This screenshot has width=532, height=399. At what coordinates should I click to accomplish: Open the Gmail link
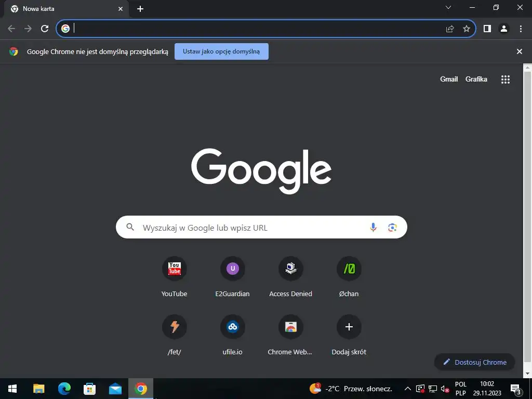coord(449,79)
